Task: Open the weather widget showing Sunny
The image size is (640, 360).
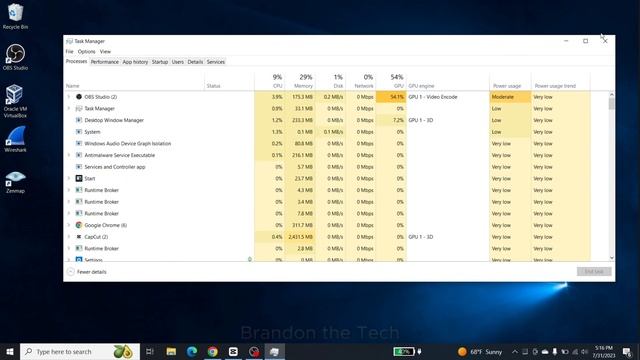Action: (x=480, y=351)
